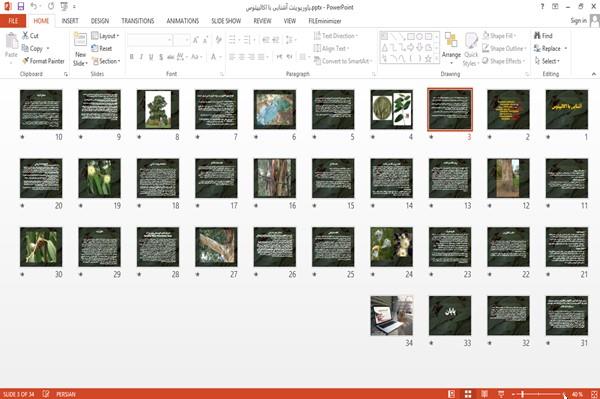Screen dimensions: 600x399
Task: Click the Find binoculars icon
Action: pos(538,36)
